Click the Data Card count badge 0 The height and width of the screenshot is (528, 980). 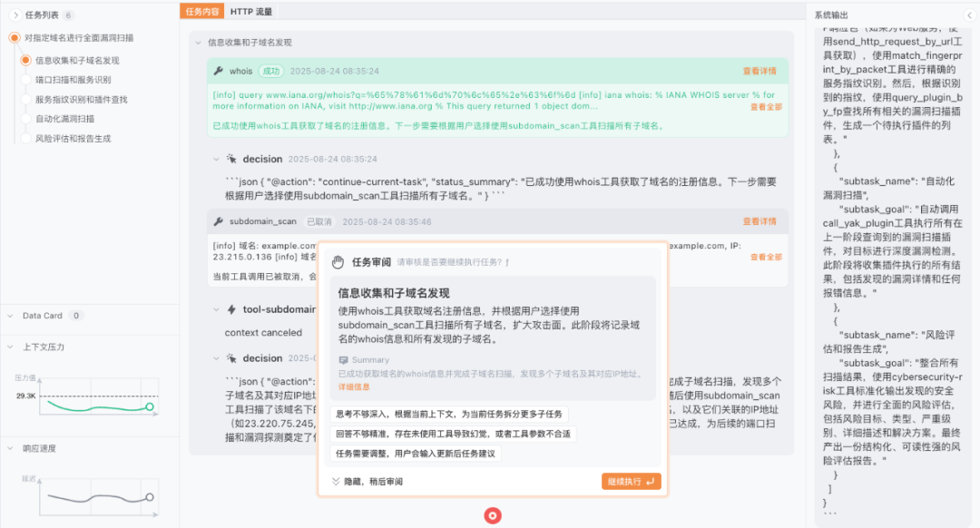pos(76,316)
